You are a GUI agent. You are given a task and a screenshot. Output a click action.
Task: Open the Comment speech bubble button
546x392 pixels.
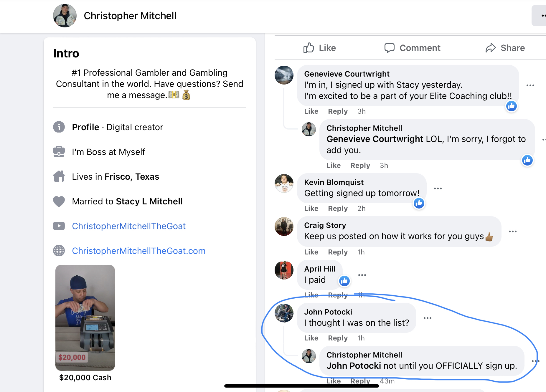coord(412,48)
